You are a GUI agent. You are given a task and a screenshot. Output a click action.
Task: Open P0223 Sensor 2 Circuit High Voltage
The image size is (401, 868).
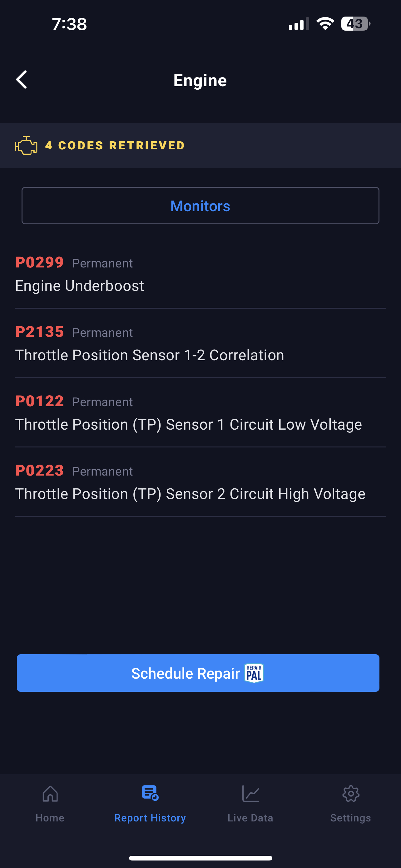[200, 482]
